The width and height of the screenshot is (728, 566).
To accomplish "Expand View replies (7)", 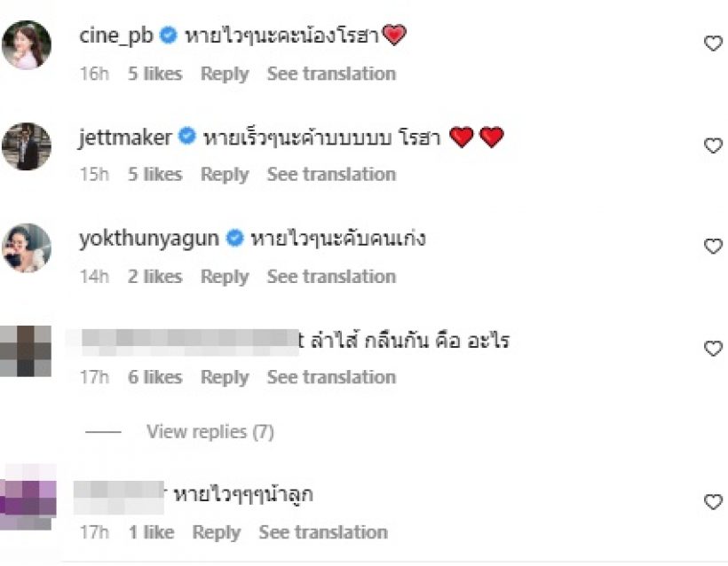I will 210,432.
